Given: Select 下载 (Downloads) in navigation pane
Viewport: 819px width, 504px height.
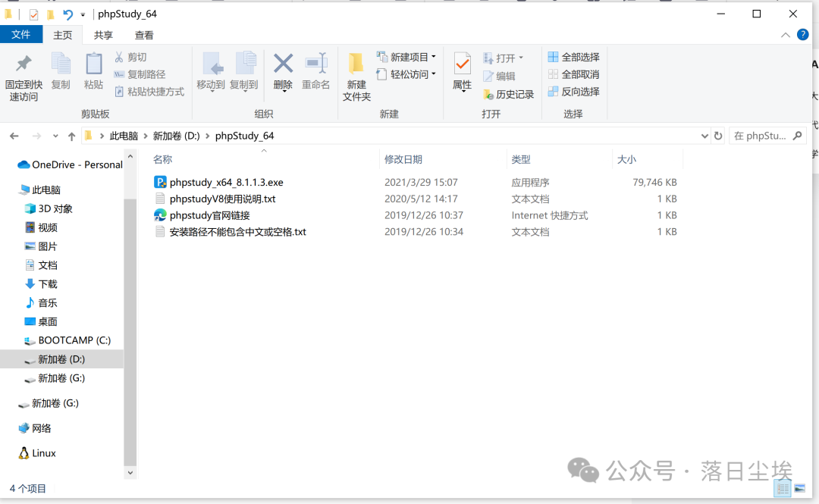Looking at the screenshot, I should point(41,284).
